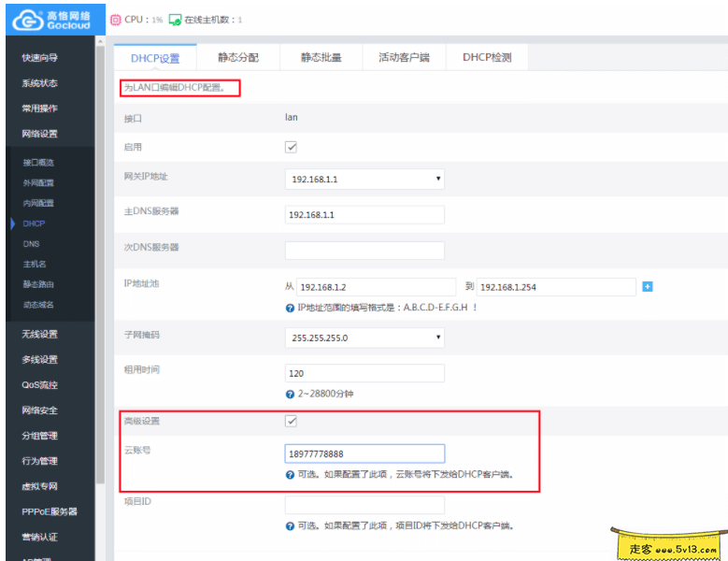Click help icon below 云账号 field
This screenshot has height=561, width=728.
(290, 475)
